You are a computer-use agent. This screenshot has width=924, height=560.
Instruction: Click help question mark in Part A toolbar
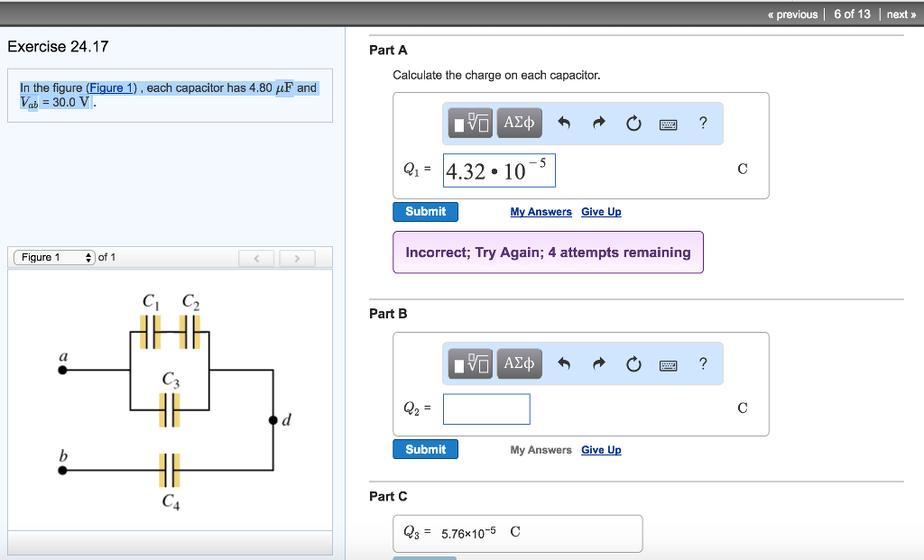[x=702, y=123]
